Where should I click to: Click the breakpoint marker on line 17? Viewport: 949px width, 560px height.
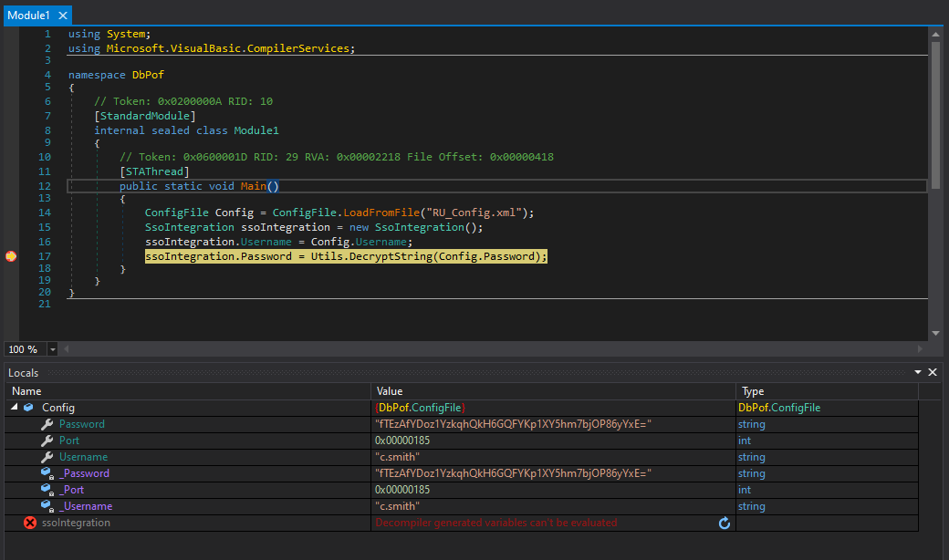(x=10, y=257)
